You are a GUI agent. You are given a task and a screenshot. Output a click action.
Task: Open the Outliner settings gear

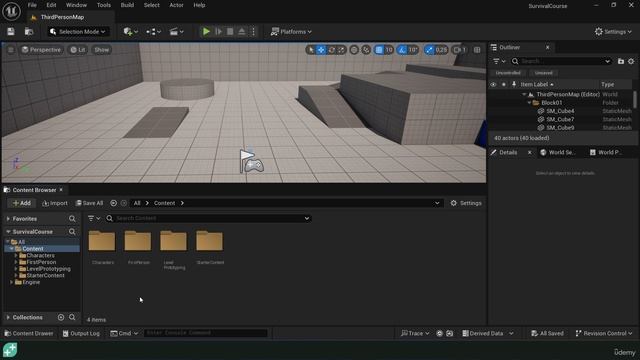coord(631,61)
